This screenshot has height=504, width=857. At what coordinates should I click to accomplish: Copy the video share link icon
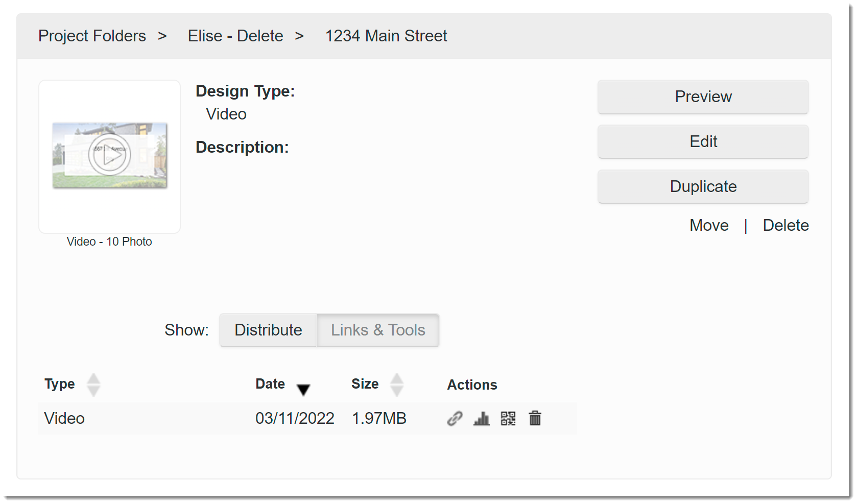455,418
